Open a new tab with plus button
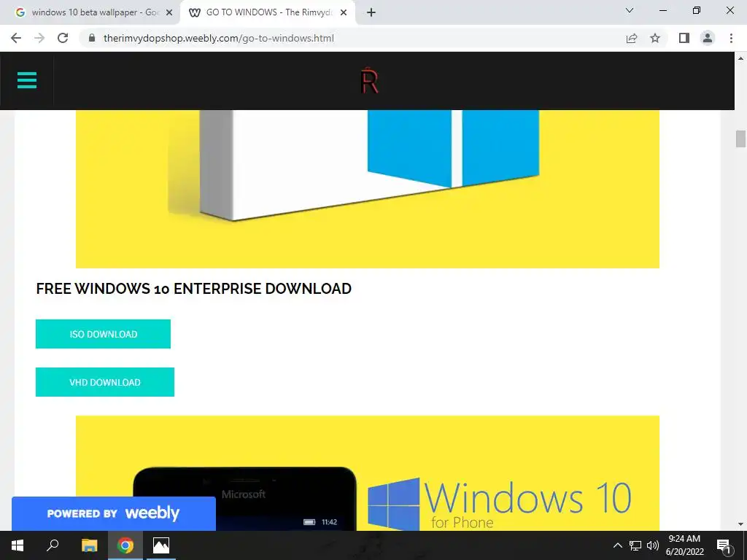Image resolution: width=747 pixels, height=560 pixels. point(371,12)
